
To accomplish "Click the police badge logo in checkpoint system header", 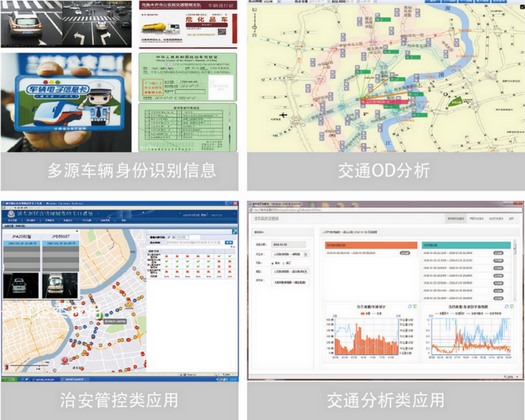I will pos(11,214).
